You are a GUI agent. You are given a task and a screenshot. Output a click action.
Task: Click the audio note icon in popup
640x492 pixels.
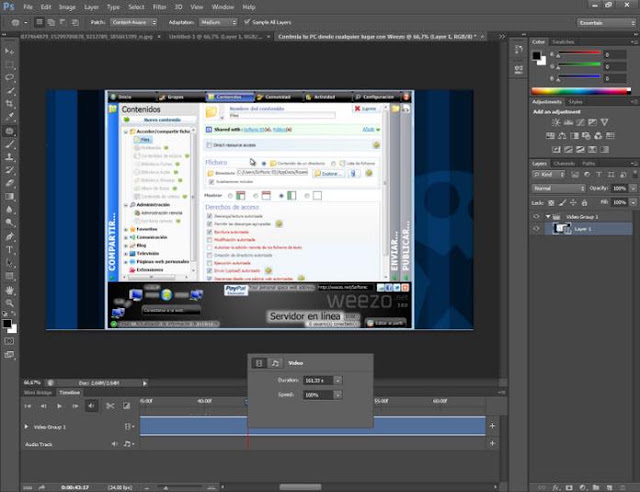point(275,363)
